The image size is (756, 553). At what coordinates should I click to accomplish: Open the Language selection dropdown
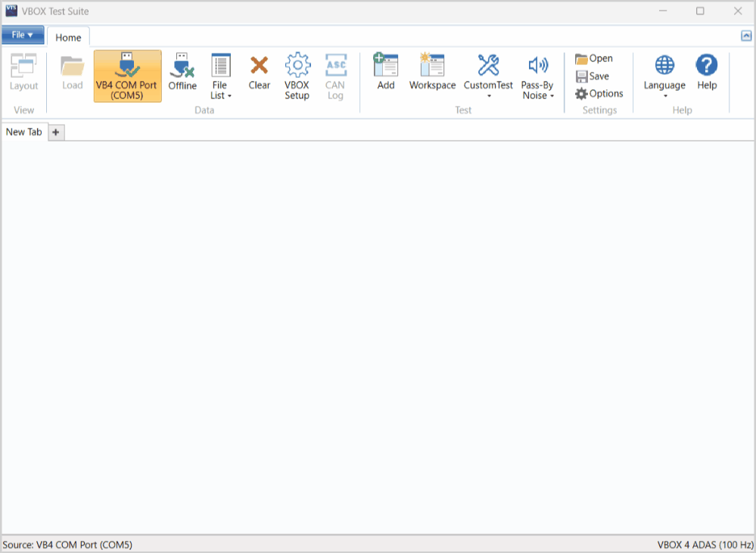coord(664,76)
